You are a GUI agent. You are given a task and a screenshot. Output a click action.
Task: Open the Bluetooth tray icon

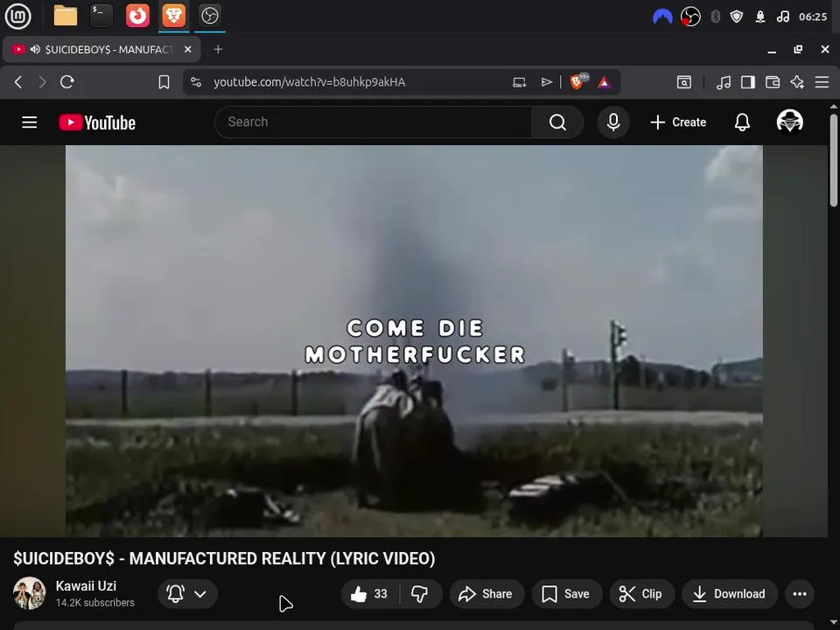[x=715, y=17]
